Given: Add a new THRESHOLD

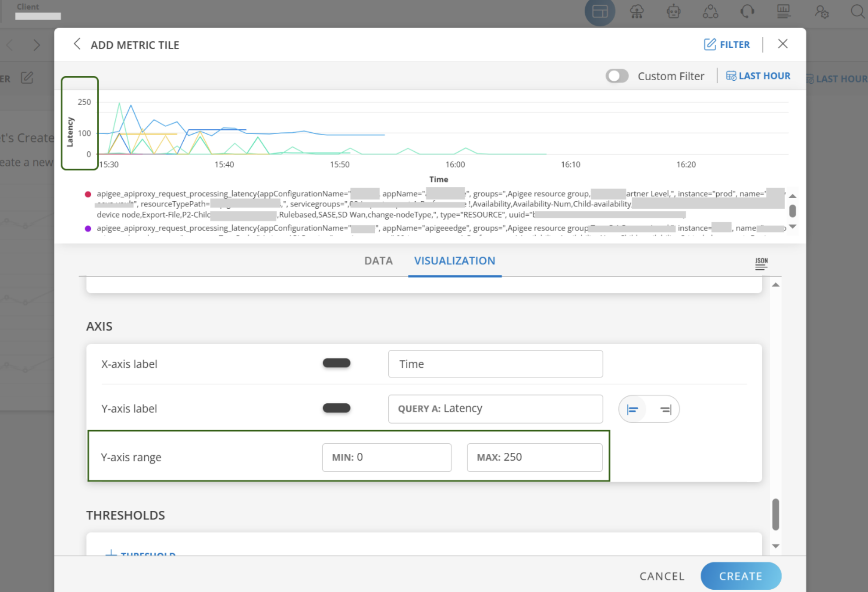Looking at the screenshot, I should (140, 553).
